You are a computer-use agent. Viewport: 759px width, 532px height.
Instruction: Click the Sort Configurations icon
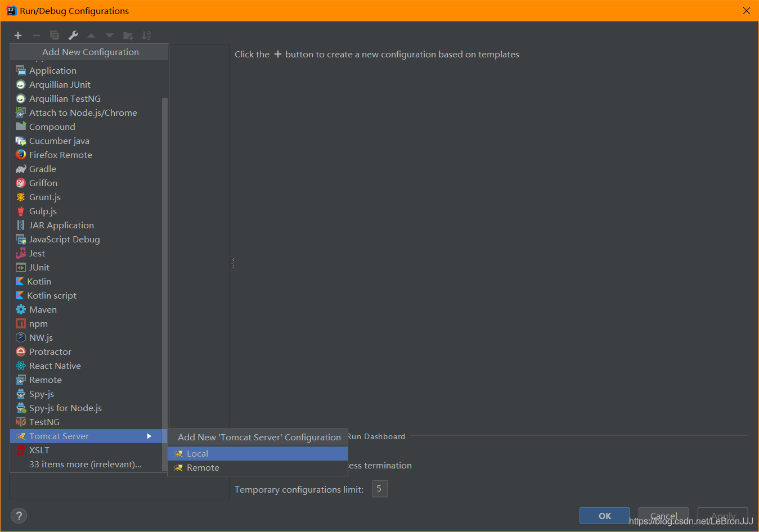coord(146,35)
